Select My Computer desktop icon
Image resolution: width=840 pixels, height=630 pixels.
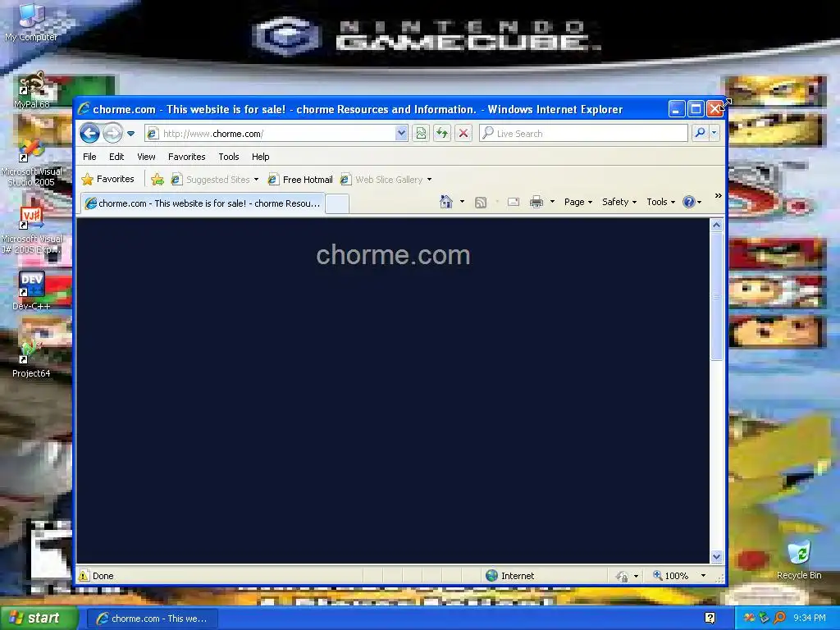[31, 21]
